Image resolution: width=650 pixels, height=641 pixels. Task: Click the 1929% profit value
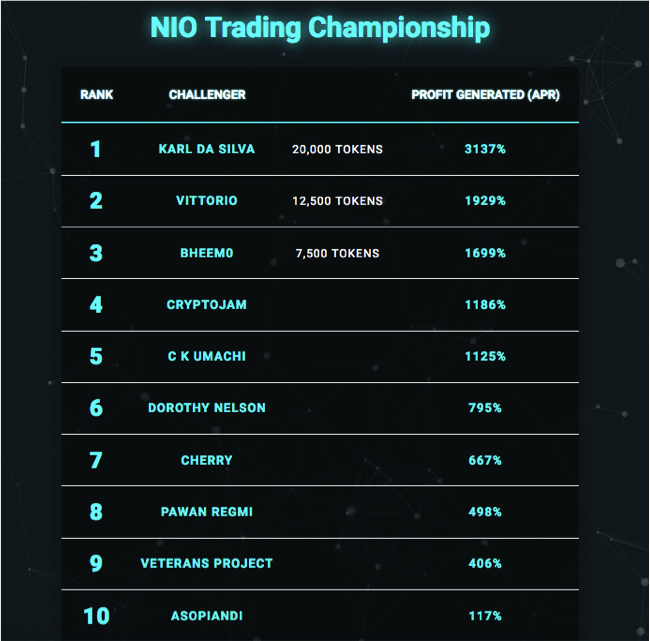click(485, 201)
